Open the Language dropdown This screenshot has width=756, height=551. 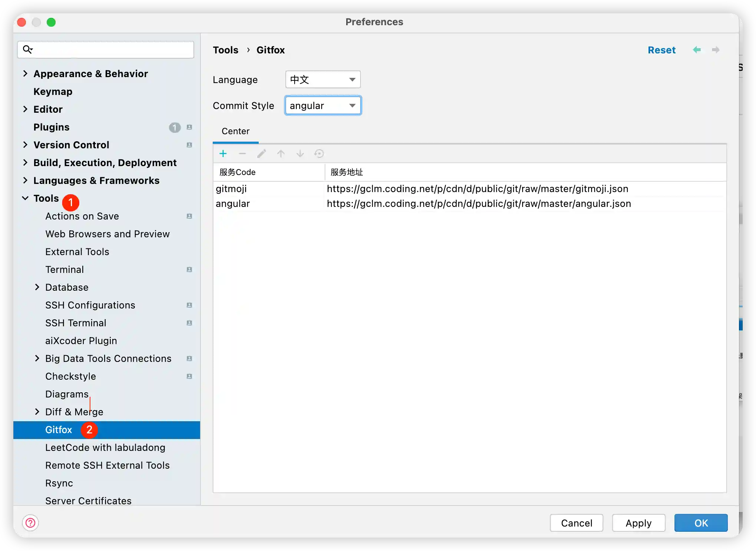323,79
